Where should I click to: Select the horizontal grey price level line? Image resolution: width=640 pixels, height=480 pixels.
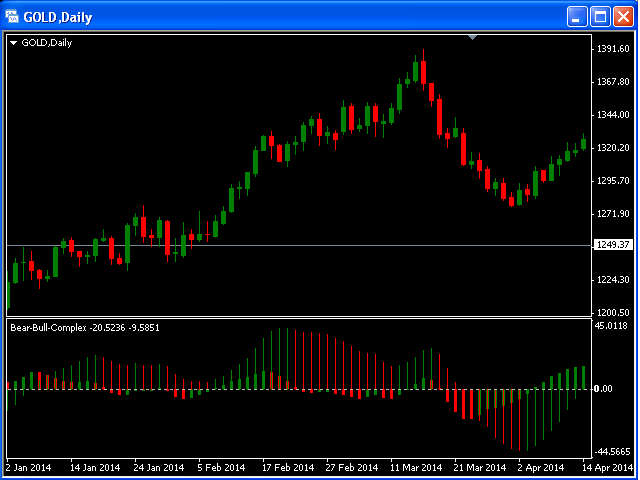pyautogui.click(x=299, y=246)
